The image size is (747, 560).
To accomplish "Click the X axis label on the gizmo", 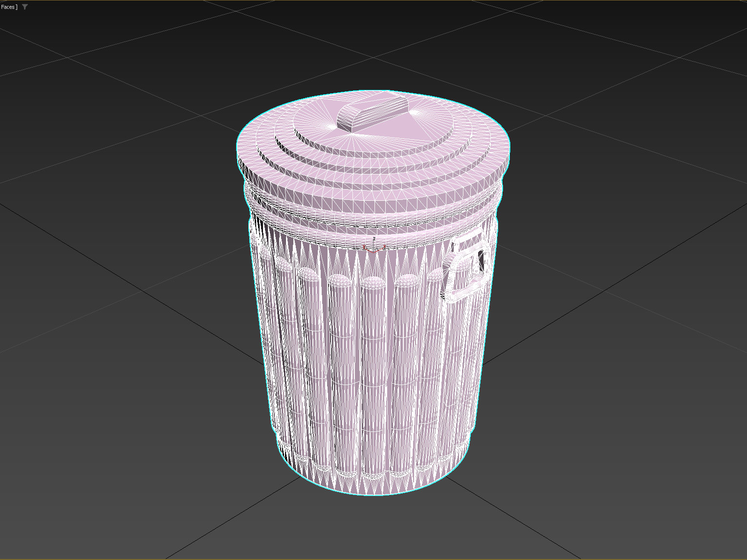I will pyautogui.click(x=385, y=246).
